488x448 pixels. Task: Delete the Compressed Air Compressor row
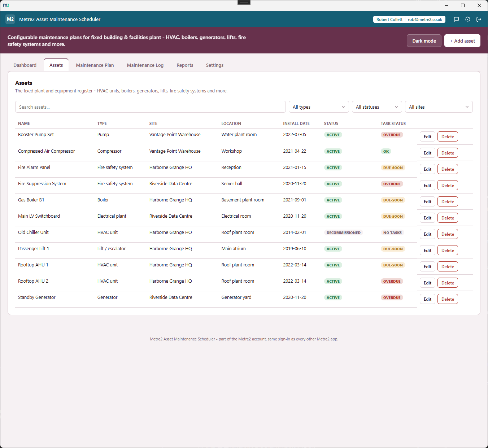coord(448,153)
